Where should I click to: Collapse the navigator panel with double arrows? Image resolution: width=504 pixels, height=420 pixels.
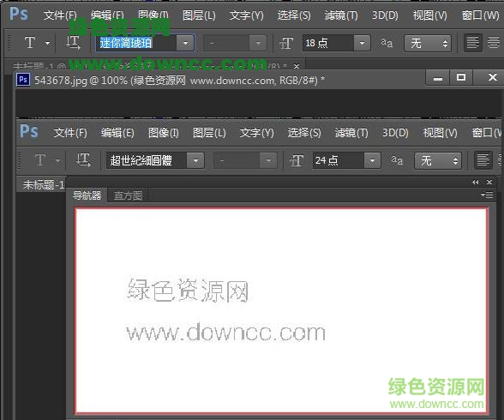[x=476, y=183]
